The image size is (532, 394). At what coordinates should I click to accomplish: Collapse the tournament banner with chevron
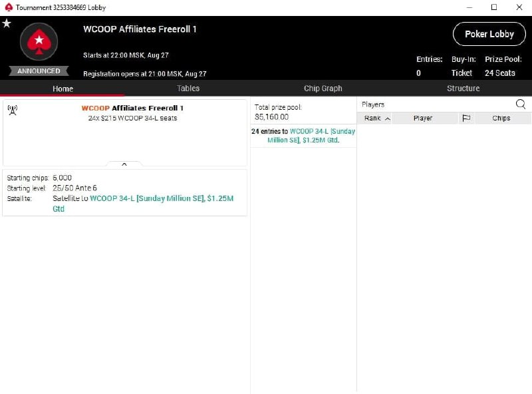click(x=124, y=164)
